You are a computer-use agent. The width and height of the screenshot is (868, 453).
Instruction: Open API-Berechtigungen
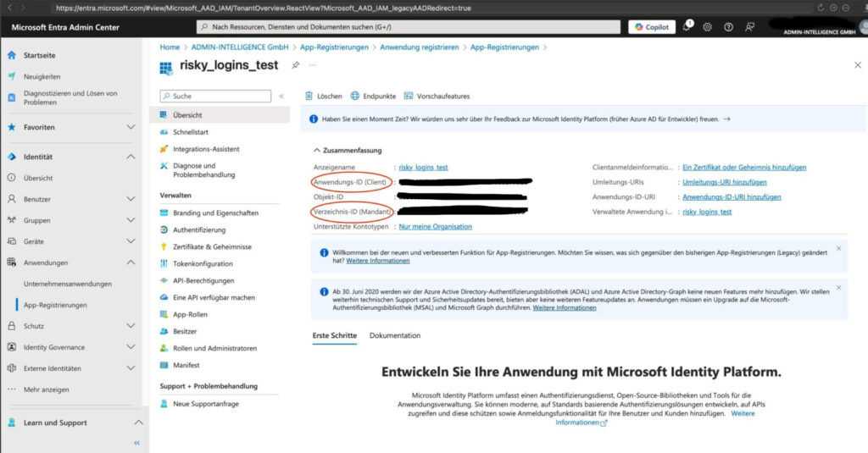[x=203, y=281]
